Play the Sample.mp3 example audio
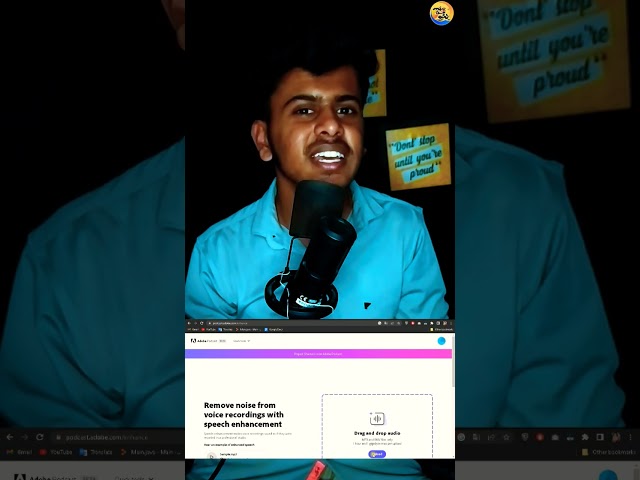 pos(211,457)
